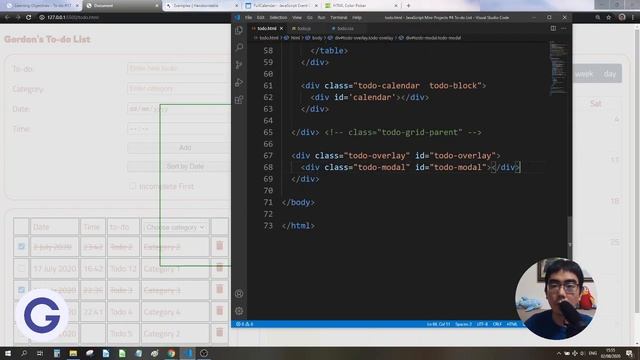
Task: Open the Manage gear in VS Code
Action: [239, 311]
